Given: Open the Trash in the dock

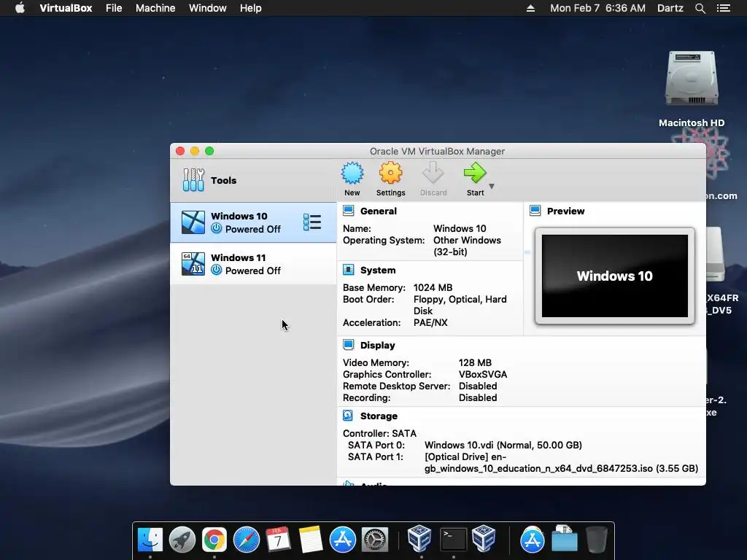Looking at the screenshot, I should pyautogui.click(x=596, y=540).
